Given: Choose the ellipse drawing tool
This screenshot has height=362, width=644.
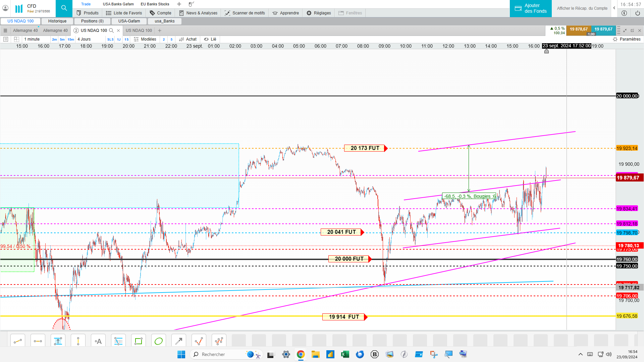Looking at the screenshot, I should (x=159, y=341).
